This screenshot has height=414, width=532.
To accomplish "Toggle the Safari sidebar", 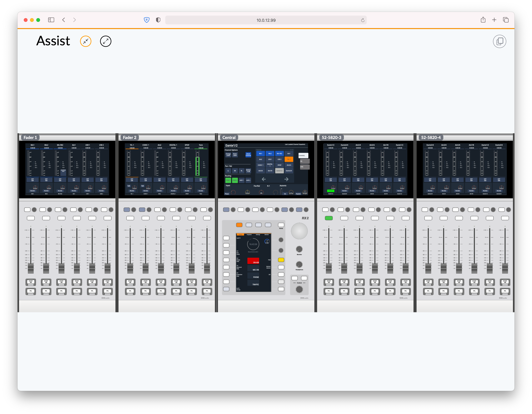I will [51, 20].
